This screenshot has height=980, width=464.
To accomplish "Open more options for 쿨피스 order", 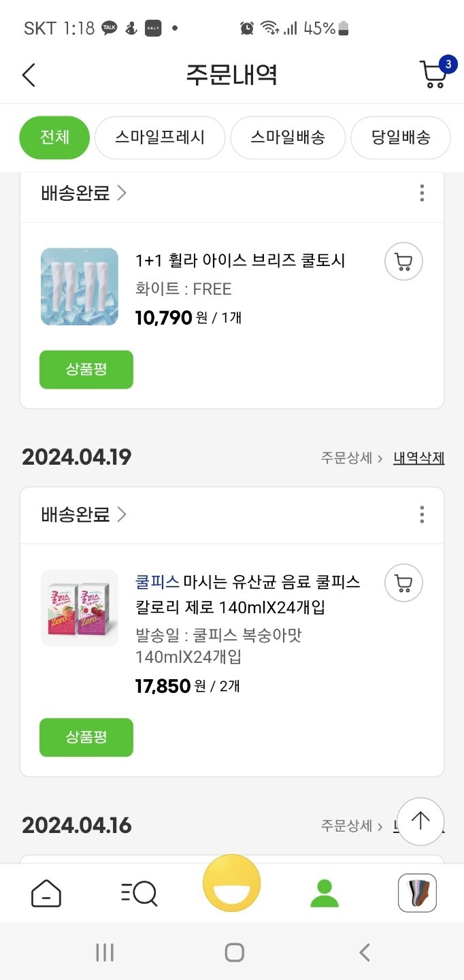I will pos(422,514).
